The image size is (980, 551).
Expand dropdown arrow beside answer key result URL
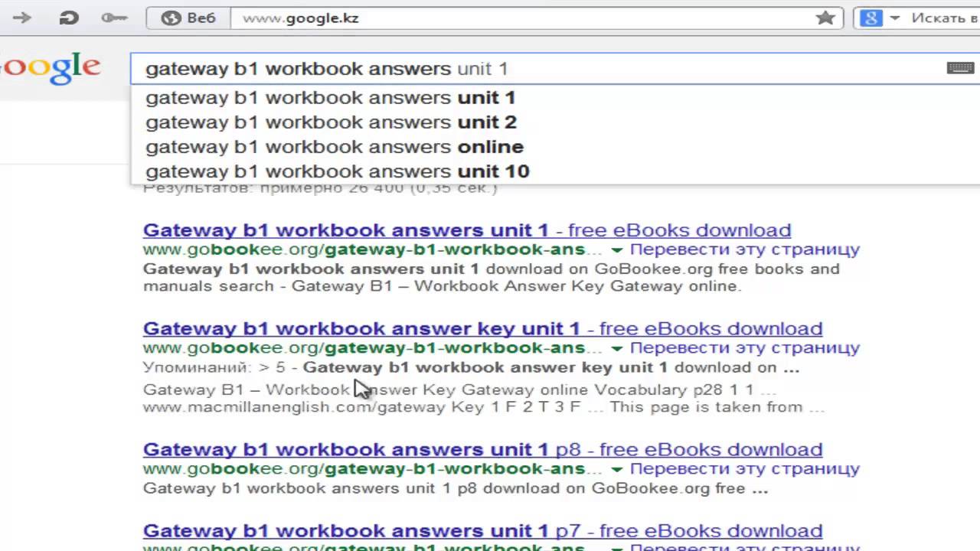point(616,348)
